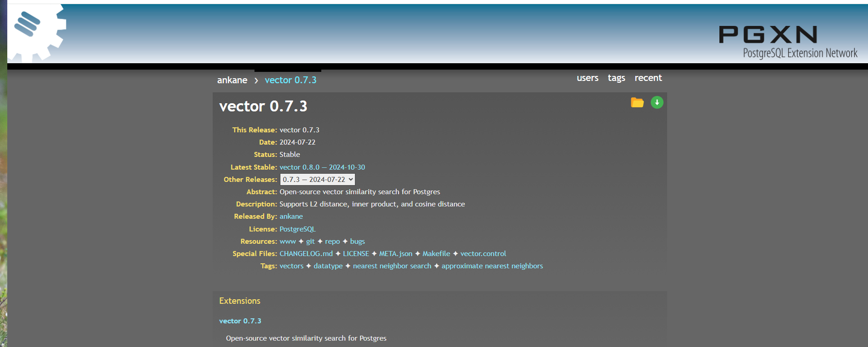Open the LICENSE special file
The image size is (868, 347).
[x=356, y=254]
